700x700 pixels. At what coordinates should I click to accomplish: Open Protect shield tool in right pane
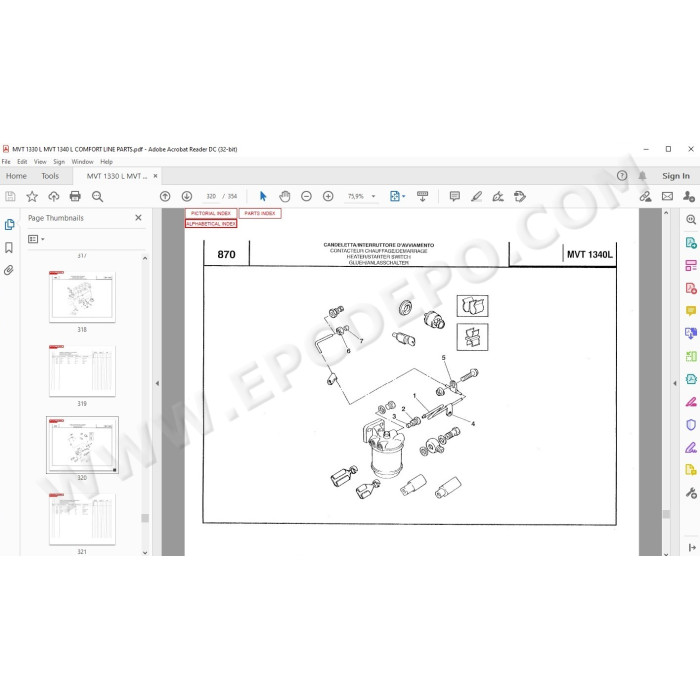click(691, 425)
